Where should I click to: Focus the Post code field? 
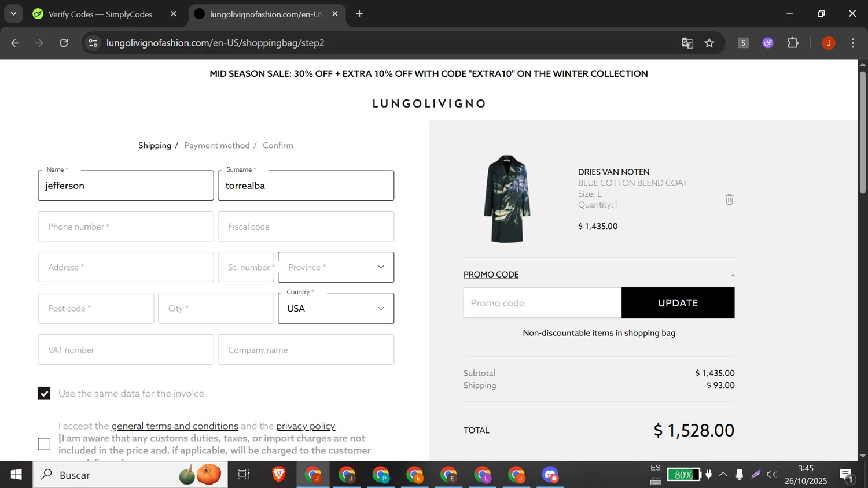coord(96,308)
